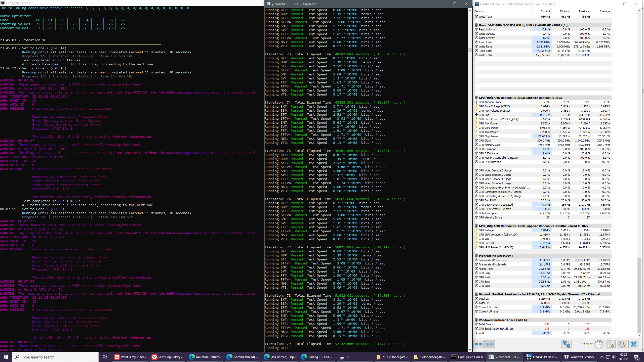Screen dimensions: 644x362
Task: Open the Windows action center notification icon
Action: click(x=636, y=357)
